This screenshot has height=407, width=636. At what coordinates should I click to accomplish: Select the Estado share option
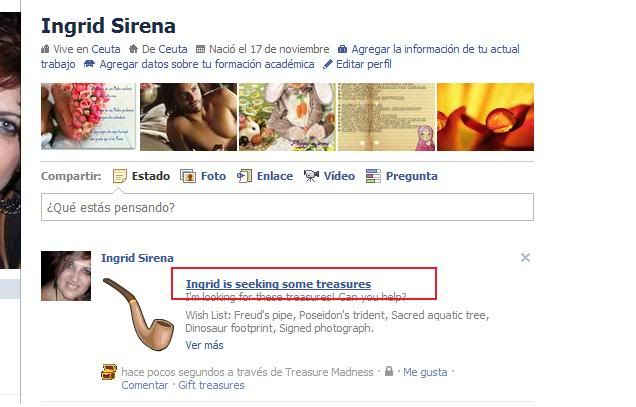tap(150, 176)
